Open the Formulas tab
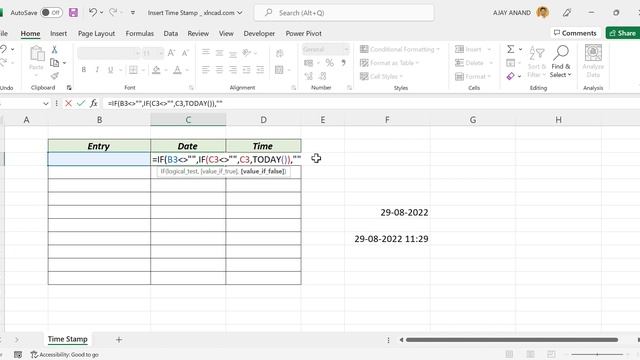 tap(140, 33)
